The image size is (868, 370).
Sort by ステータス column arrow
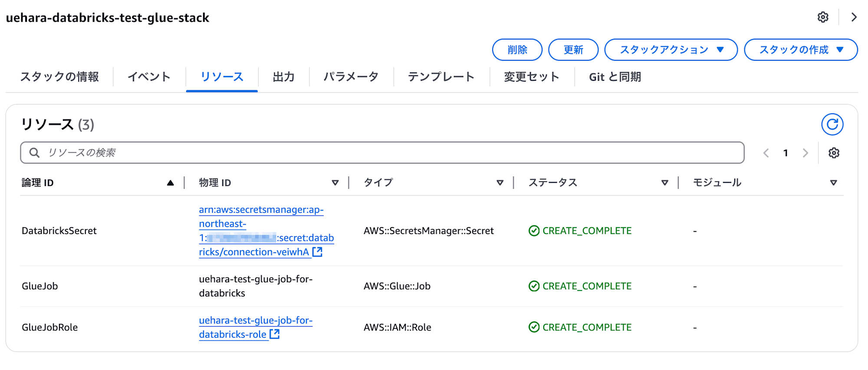[664, 183]
